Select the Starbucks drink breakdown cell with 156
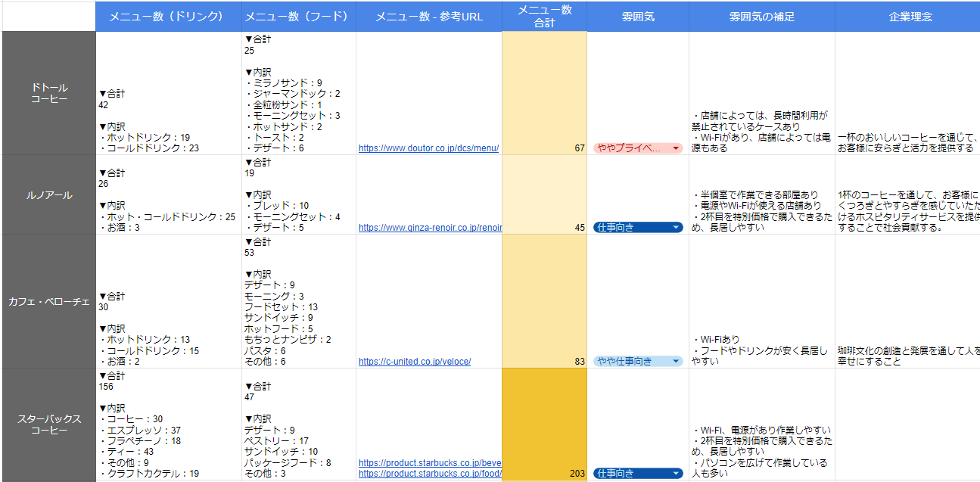The width and height of the screenshot is (980, 482). [x=168, y=424]
